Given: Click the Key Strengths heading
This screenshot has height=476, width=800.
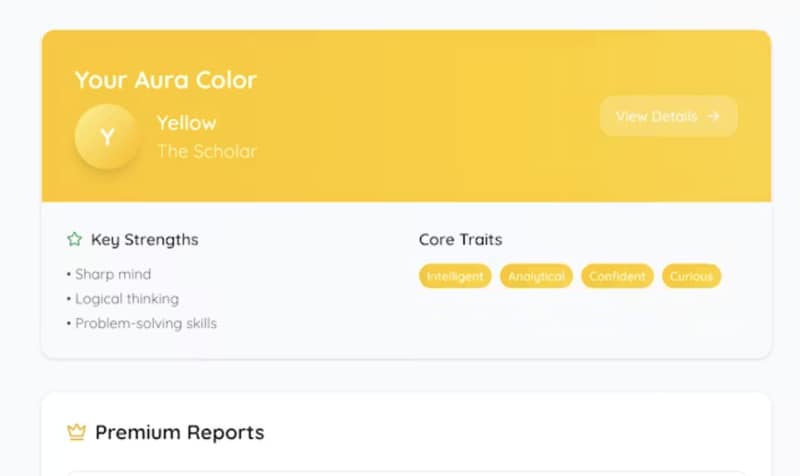Looking at the screenshot, I should [145, 239].
